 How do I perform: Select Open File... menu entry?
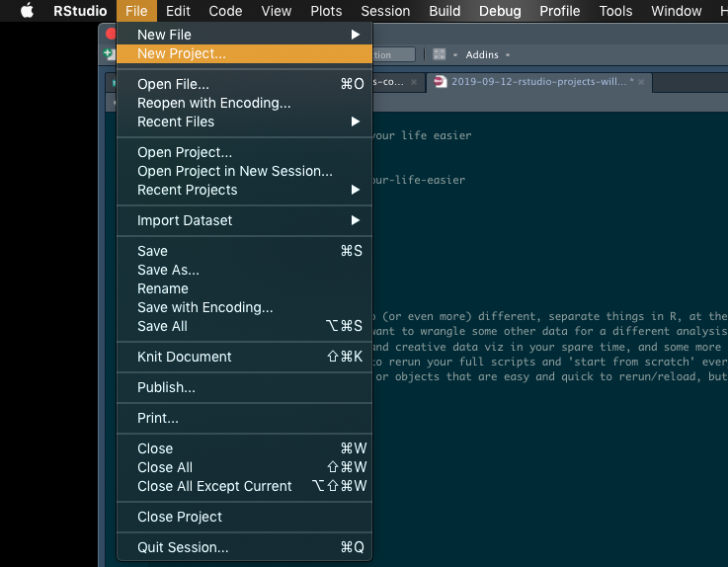pos(244,84)
